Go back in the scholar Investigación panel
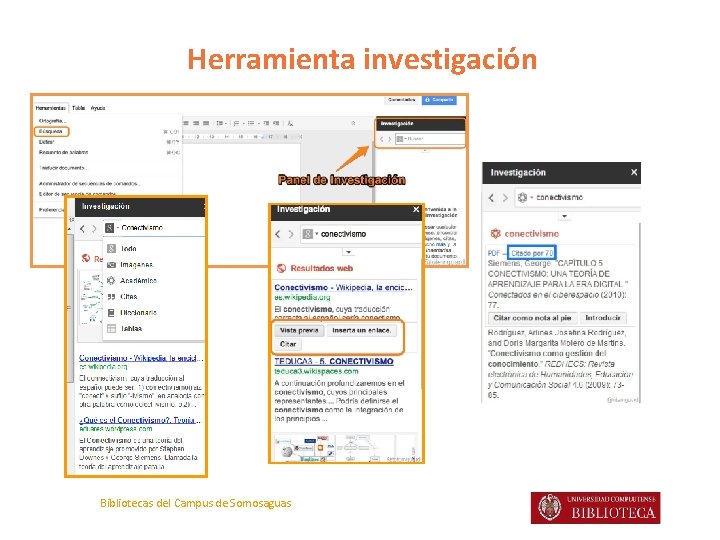Image resolution: width=720 pixels, height=540 pixels. (x=491, y=197)
